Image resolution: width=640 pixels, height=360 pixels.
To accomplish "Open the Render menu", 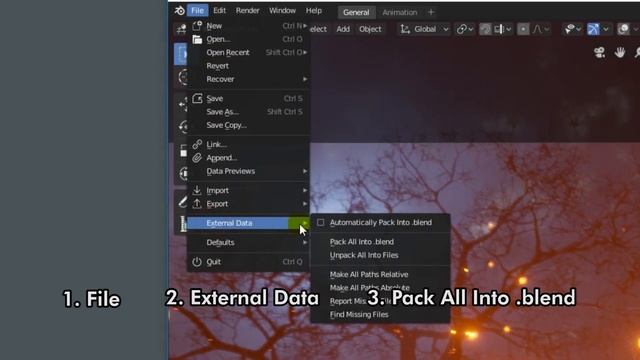I will tap(247, 11).
